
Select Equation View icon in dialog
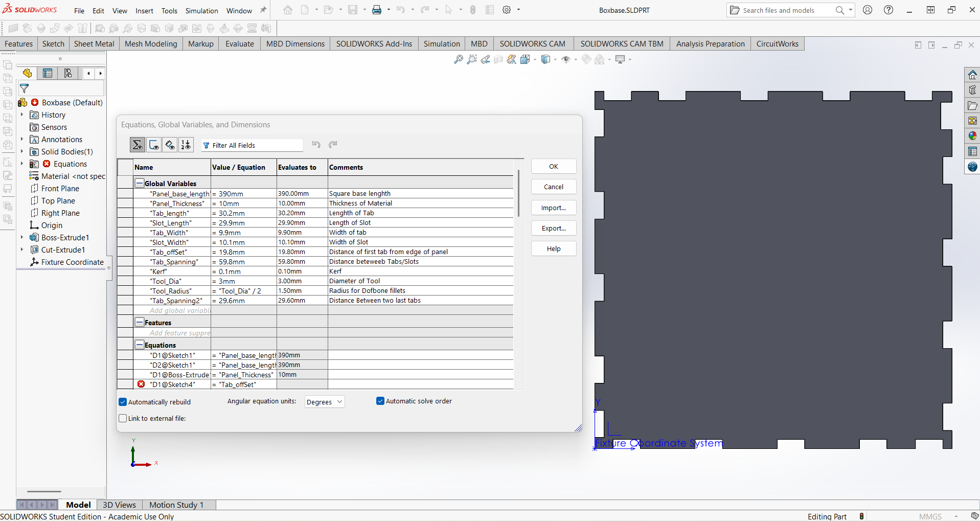point(138,145)
